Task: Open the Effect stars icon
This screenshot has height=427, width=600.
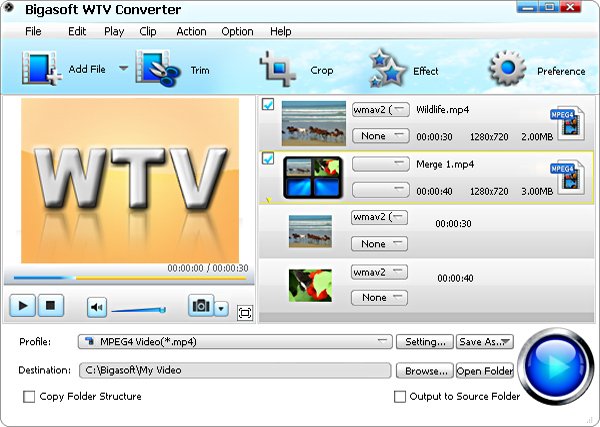Action: coord(386,68)
